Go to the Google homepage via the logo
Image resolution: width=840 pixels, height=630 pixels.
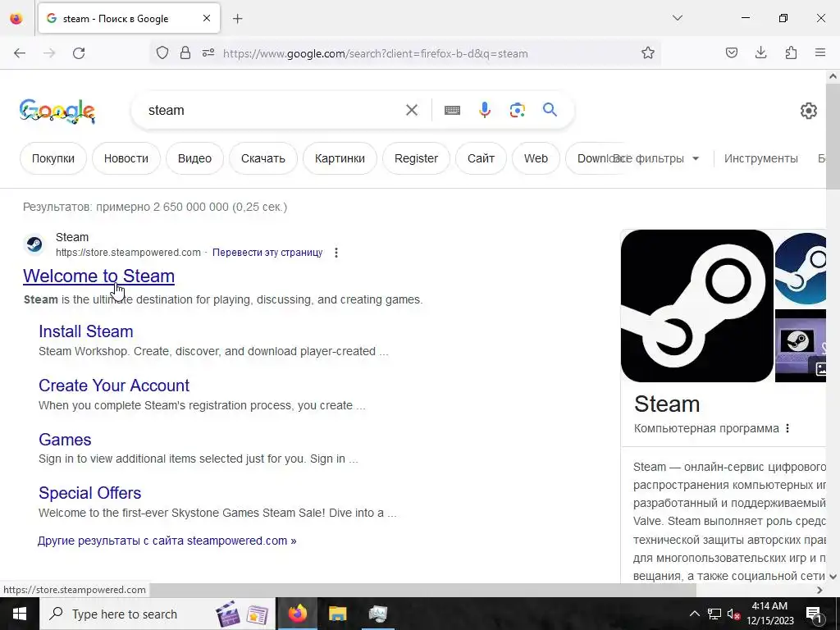tap(57, 111)
